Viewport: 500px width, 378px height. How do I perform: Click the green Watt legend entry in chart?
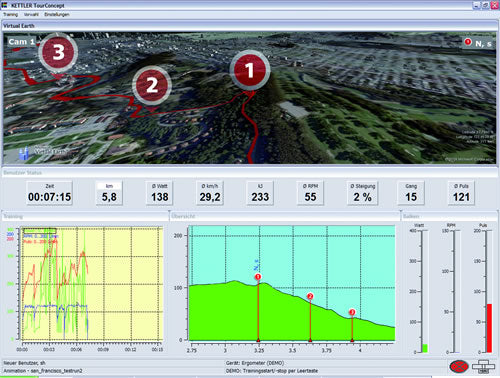click(x=39, y=231)
